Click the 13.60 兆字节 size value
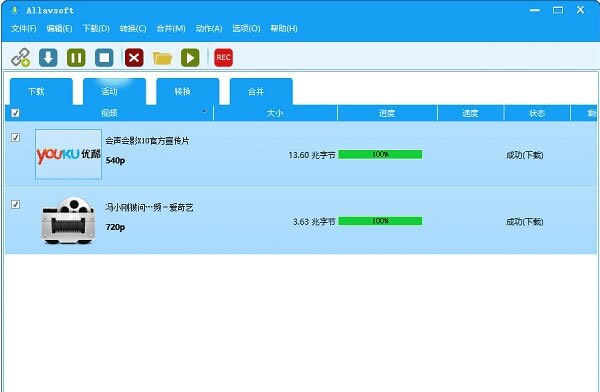This screenshot has width=600, height=392. pyautogui.click(x=312, y=155)
